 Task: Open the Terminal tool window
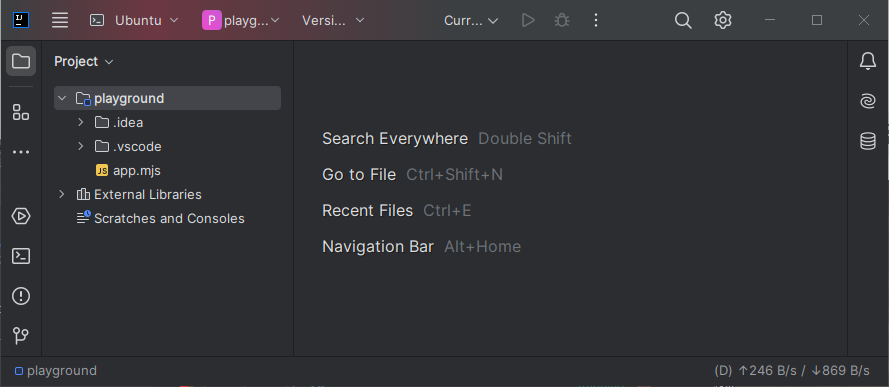21,256
